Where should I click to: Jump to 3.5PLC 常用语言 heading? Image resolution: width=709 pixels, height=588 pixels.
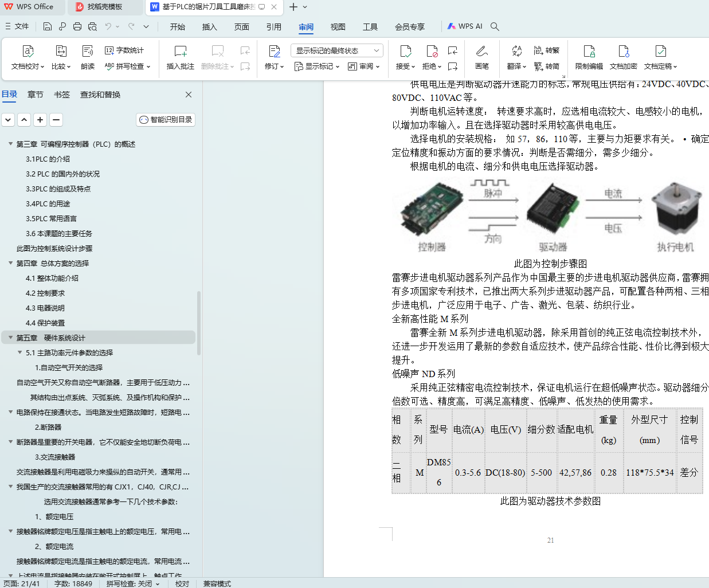(51, 218)
